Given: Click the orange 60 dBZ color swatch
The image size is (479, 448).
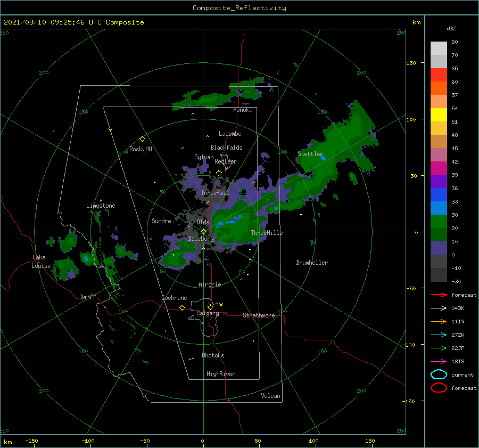Looking at the screenshot, I should pyautogui.click(x=439, y=88).
